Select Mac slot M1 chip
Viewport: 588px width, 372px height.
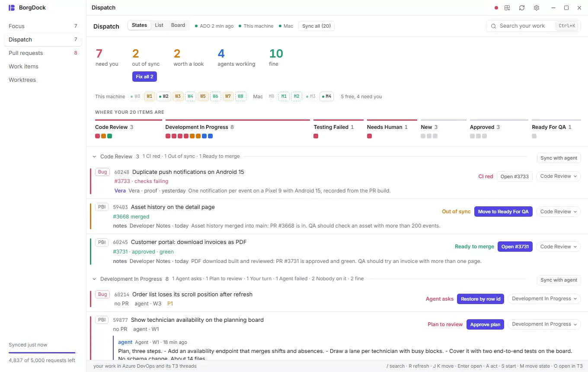pos(284,96)
